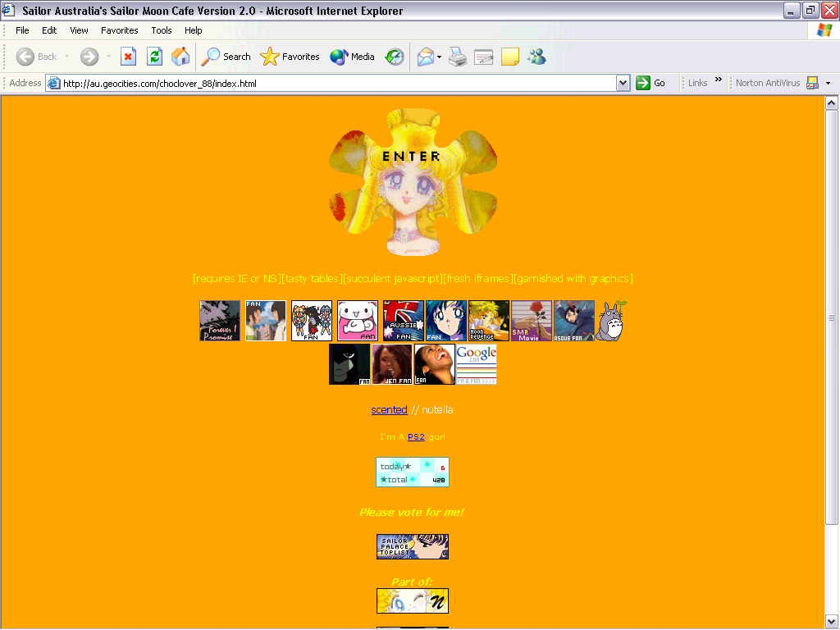The image size is (840, 630).
Task: Open the Favorites pane
Action: [290, 57]
